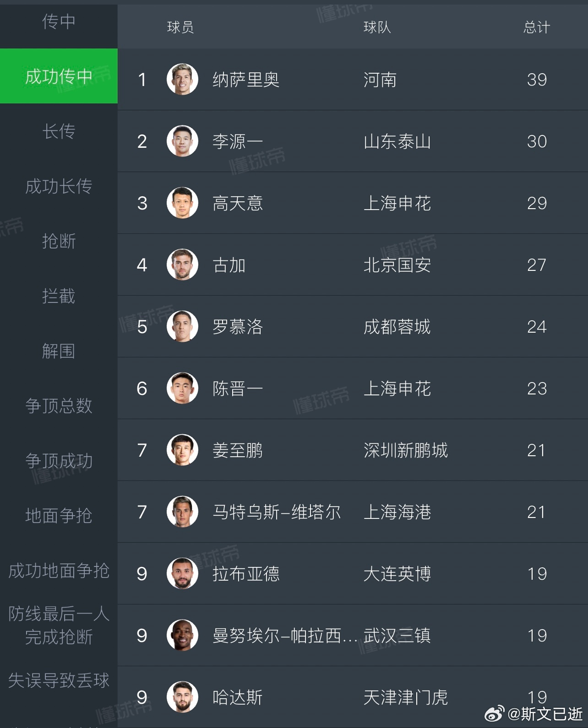Image resolution: width=588 pixels, height=728 pixels.
Task: Switch to the 传中 stat tab
Action: point(59,22)
